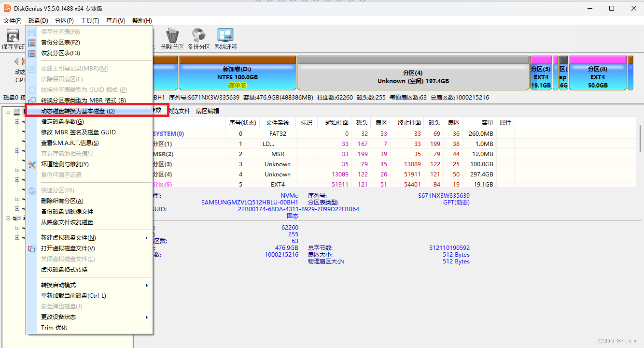
Task: Open the 新建虚拟磁盘文件(N) submenu
Action: pyautogui.click(x=89, y=238)
